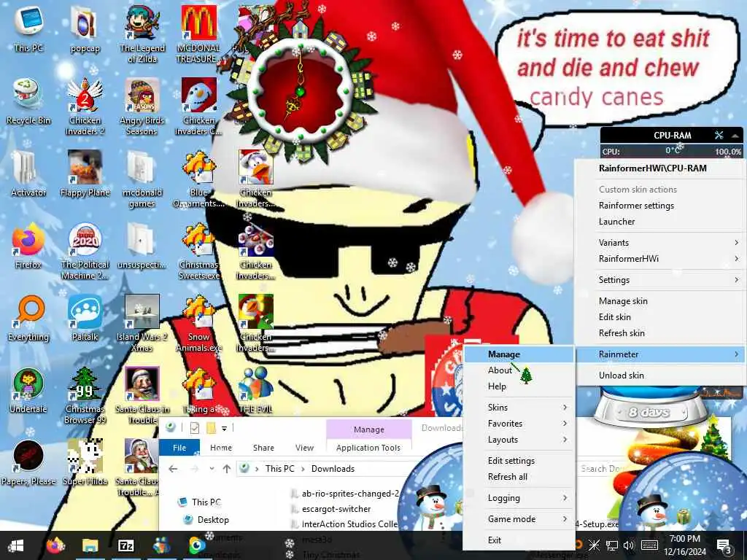Select Edit settings menu entry

(519, 461)
